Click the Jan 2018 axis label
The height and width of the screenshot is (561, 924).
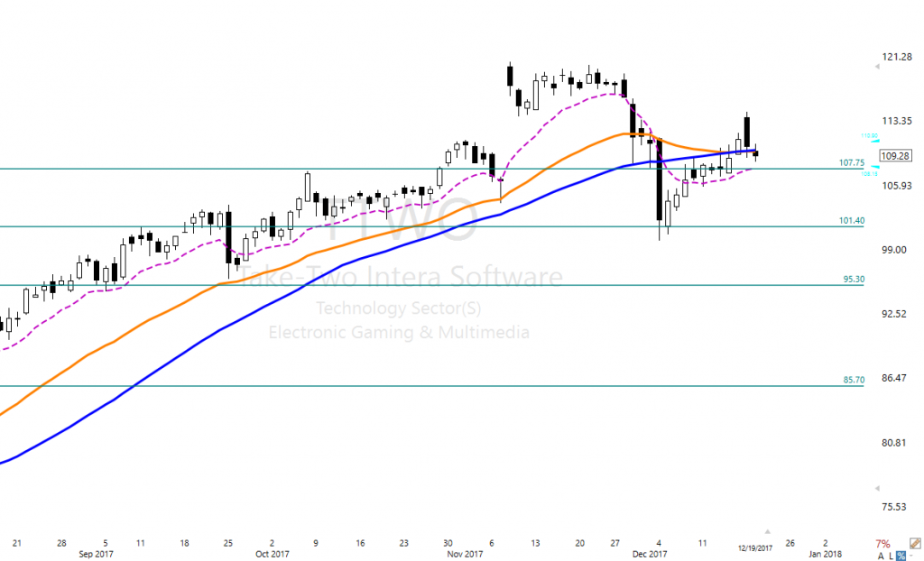pos(825,555)
